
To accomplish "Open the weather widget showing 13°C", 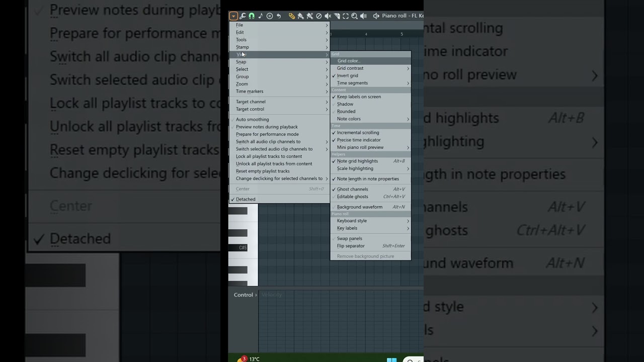I will 249,359.
